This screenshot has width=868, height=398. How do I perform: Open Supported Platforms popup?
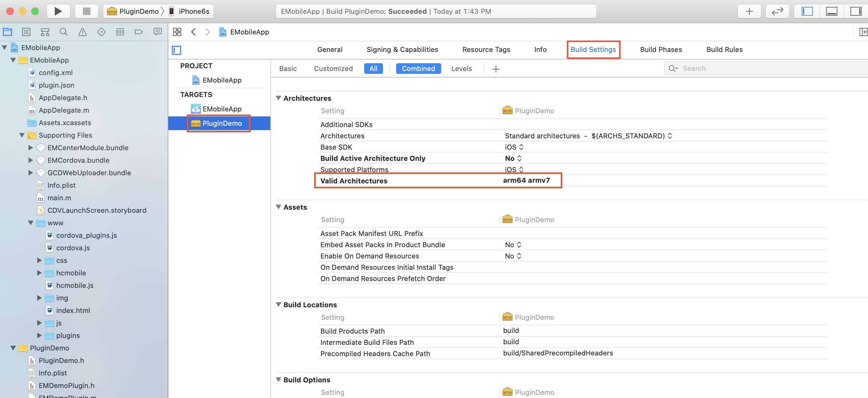tap(514, 170)
